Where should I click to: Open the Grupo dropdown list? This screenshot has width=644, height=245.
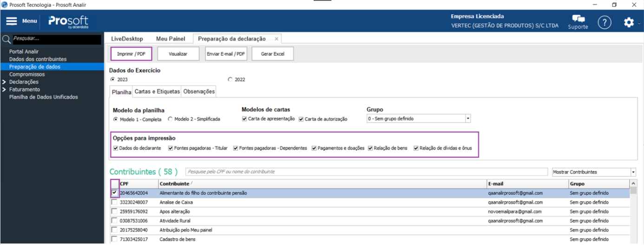(x=468, y=119)
